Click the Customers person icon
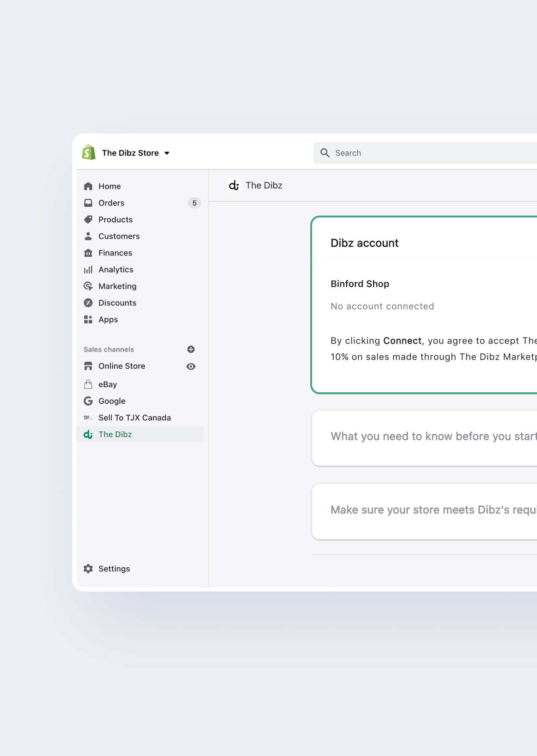537x756 pixels. point(88,236)
